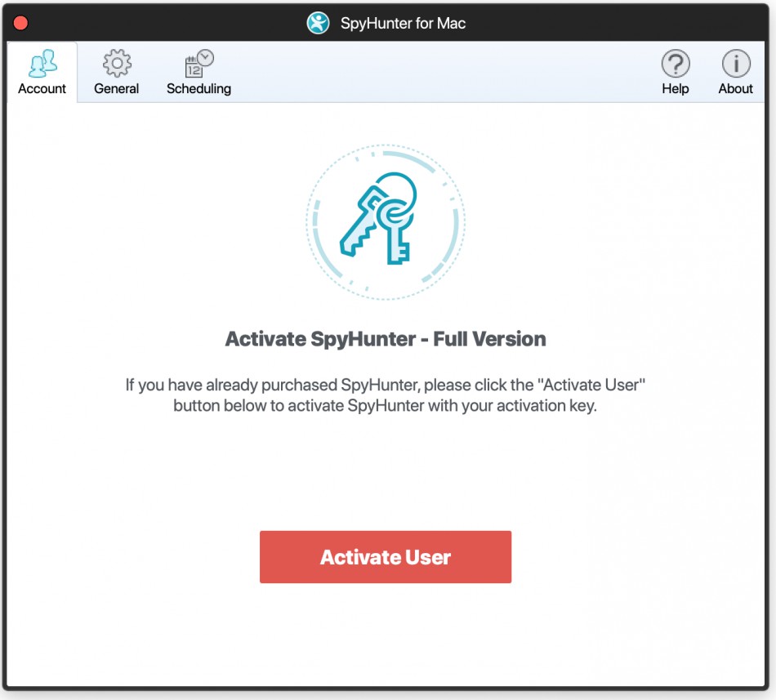Screen dimensions: 776x700
Task: Switch to the Account tab label
Action: click(x=42, y=89)
